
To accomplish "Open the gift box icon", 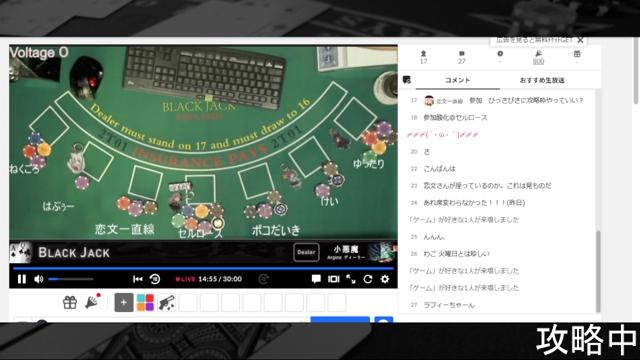I will point(70,302).
